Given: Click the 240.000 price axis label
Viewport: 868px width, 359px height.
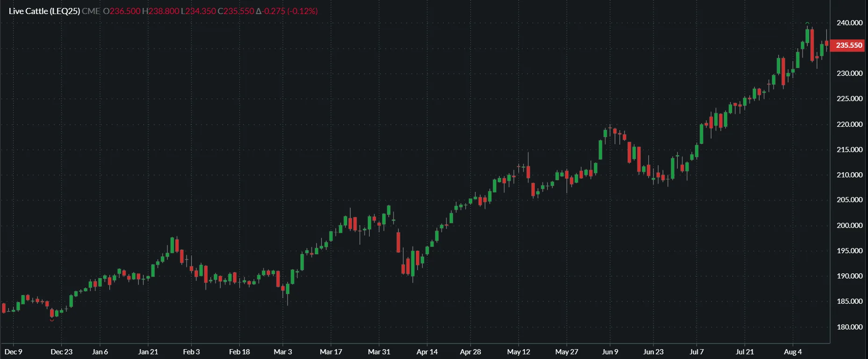Looking at the screenshot, I should tap(849, 23).
